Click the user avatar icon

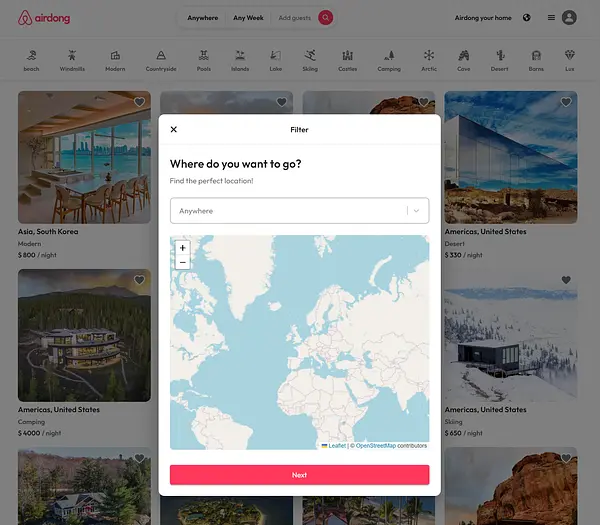(569, 18)
